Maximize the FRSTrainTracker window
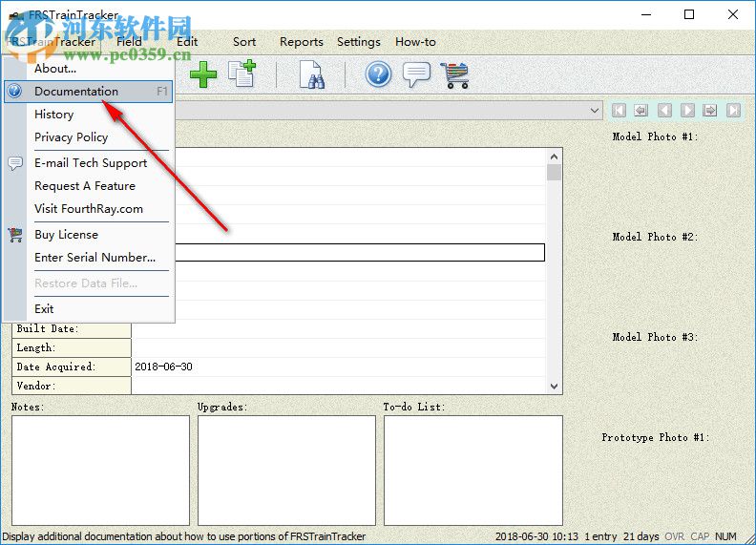The image size is (756, 545). (x=689, y=14)
